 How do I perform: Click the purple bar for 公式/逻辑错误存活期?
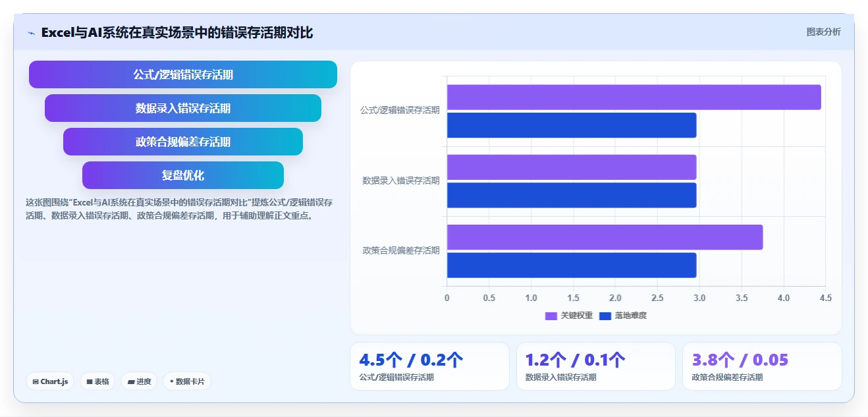click(x=634, y=97)
